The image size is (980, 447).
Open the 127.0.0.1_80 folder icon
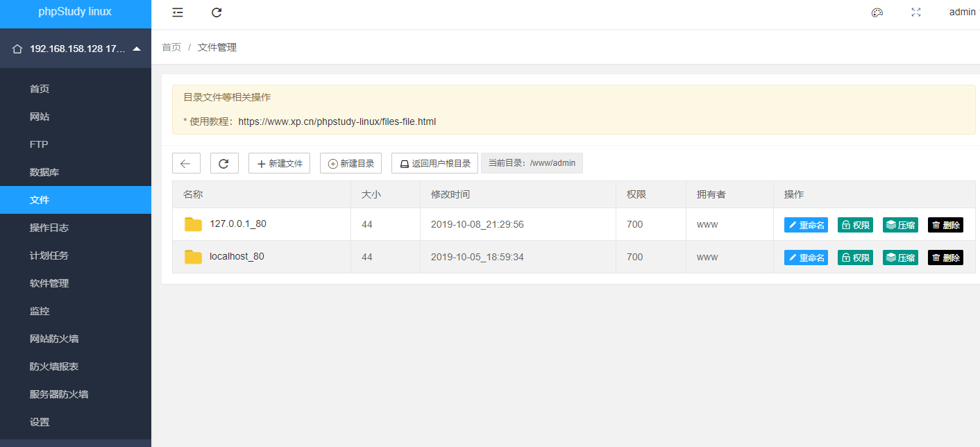point(193,224)
